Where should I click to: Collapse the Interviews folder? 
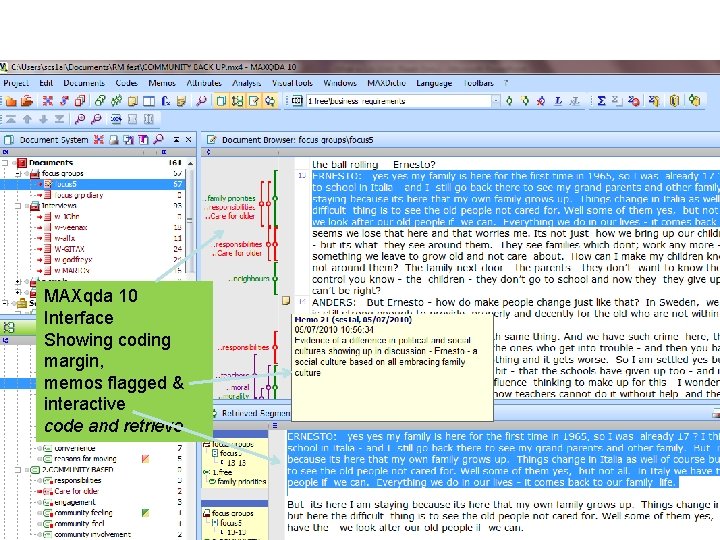[x=18, y=206]
